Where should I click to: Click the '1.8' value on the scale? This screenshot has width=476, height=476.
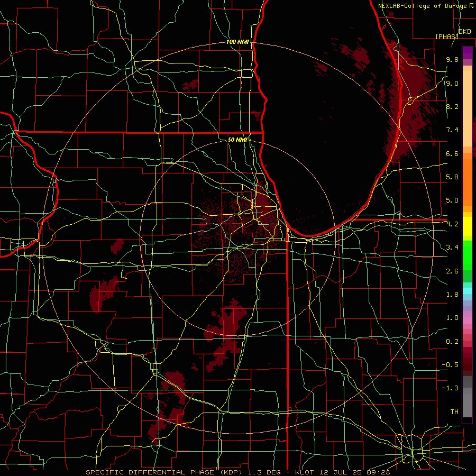pyautogui.click(x=452, y=295)
